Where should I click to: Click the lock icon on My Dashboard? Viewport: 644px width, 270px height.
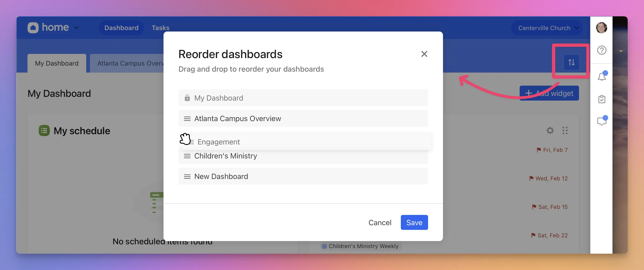click(187, 98)
